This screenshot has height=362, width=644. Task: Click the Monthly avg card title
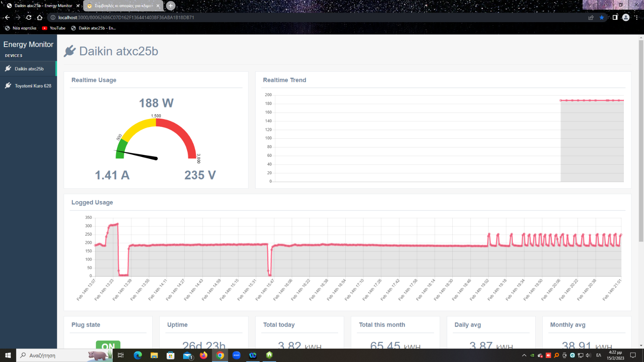(x=568, y=325)
